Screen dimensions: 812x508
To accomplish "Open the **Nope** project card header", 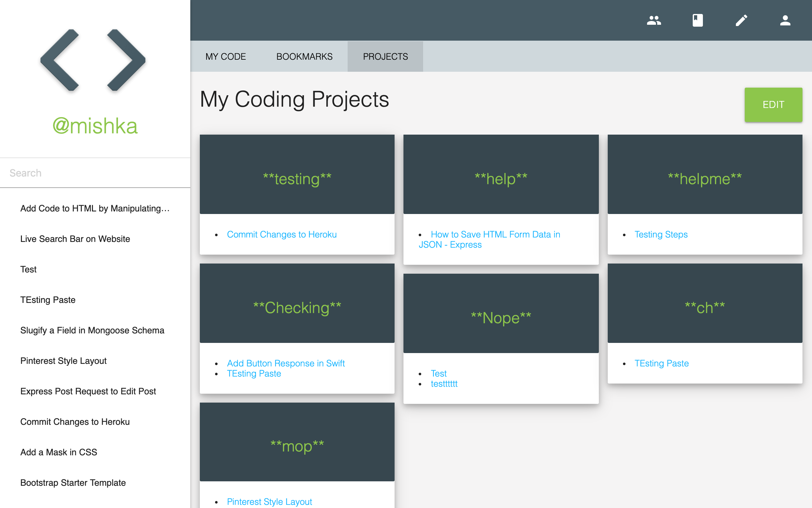I will click(501, 313).
